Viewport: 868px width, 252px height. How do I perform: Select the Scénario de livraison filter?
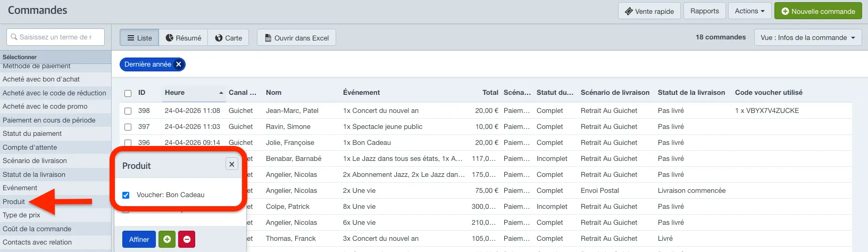55,160
